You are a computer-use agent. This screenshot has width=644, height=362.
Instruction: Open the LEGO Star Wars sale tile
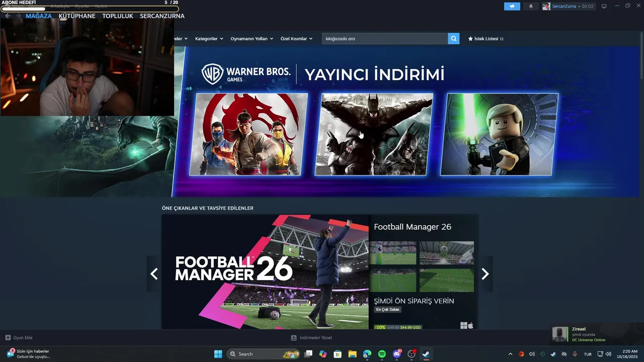point(499,134)
